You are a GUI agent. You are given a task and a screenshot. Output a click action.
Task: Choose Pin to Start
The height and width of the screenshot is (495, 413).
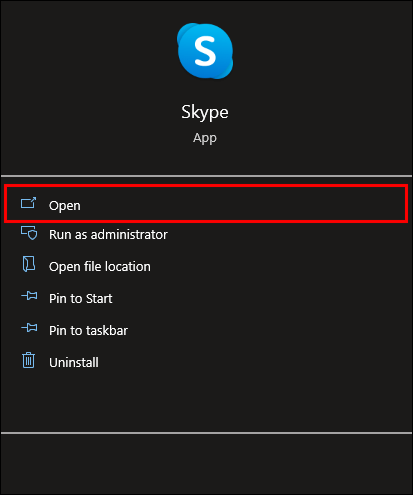(x=81, y=298)
